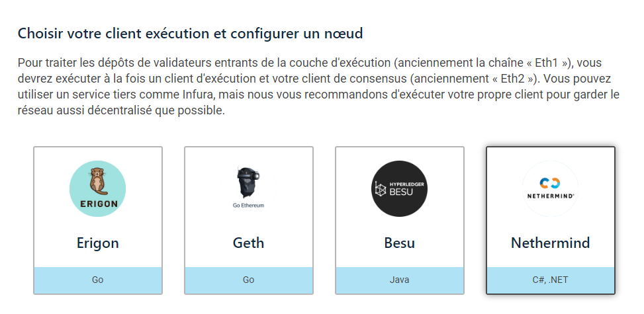Click the C#, .NET bar under Nethermind

[550, 280]
